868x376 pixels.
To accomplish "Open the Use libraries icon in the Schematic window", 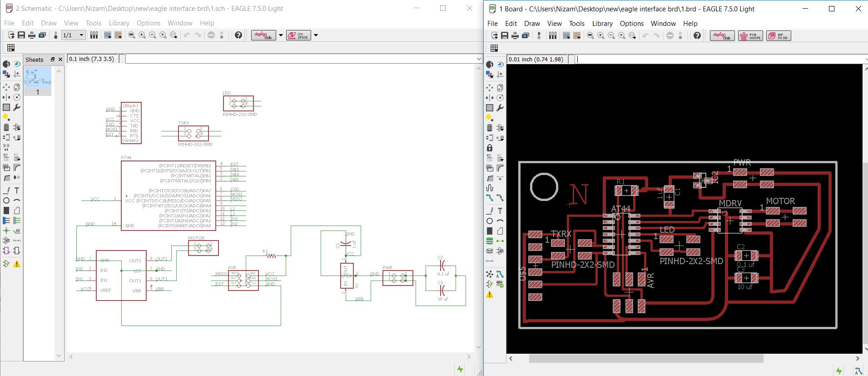I will coord(94,35).
